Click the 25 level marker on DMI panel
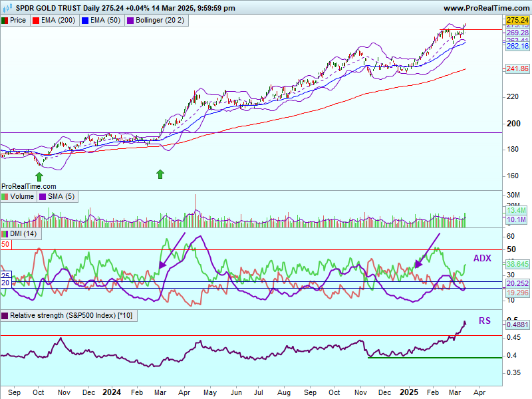Image resolution: width=532 pixels, height=399 pixels. pyautogui.click(x=5, y=275)
